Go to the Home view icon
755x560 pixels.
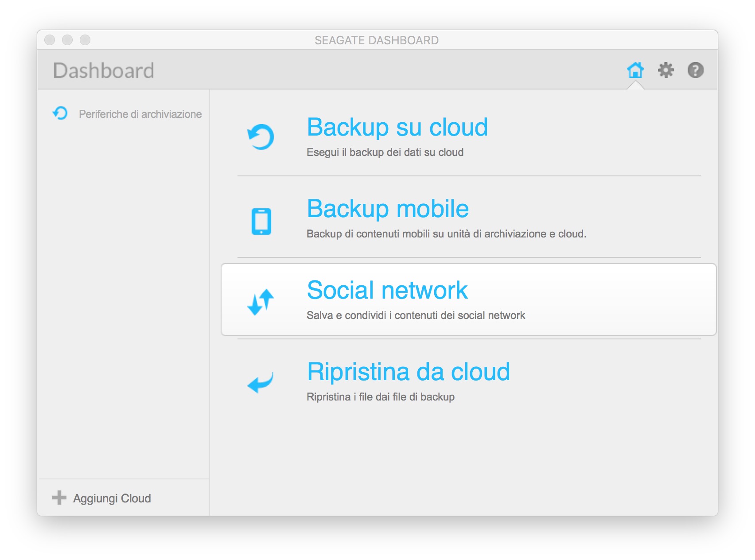pos(635,70)
